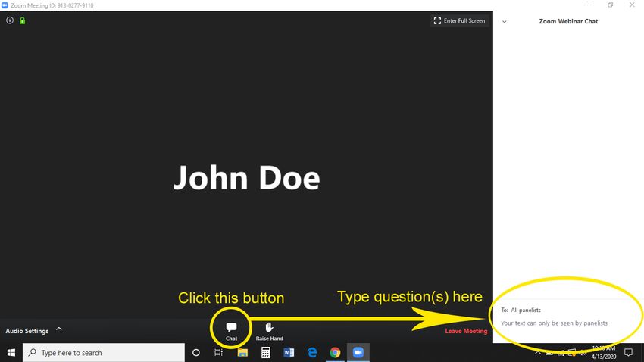Click the Zoom Webinar Chat title
The height and width of the screenshot is (362, 644).
pos(568,21)
